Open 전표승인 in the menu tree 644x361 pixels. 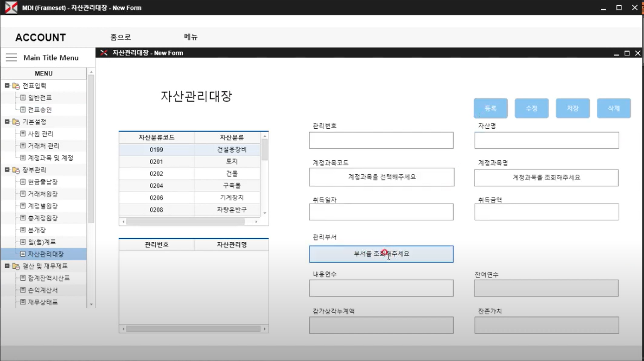(40, 110)
